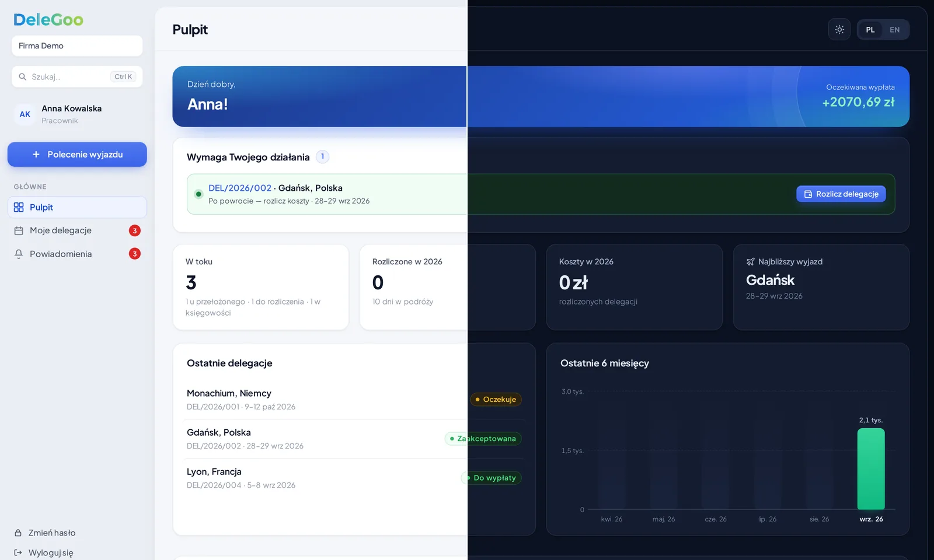Click the +2070,69 zł expected payout
Screen dimensions: 934x560
click(x=858, y=102)
